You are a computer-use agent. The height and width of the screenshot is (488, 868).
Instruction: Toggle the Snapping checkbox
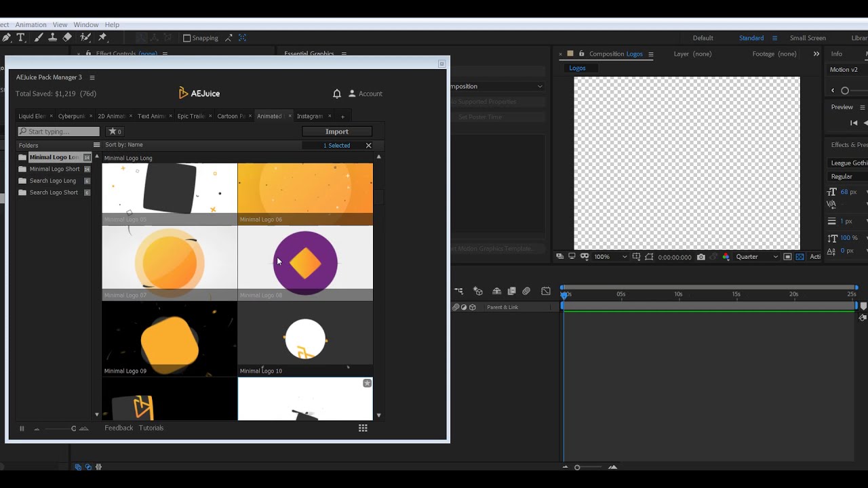[187, 39]
